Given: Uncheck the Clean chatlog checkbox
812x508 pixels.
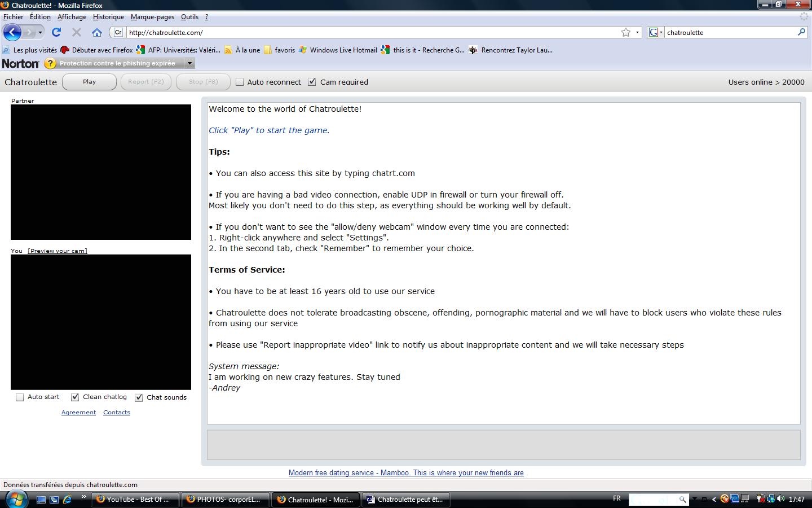Looking at the screenshot, I should (75, 397).
